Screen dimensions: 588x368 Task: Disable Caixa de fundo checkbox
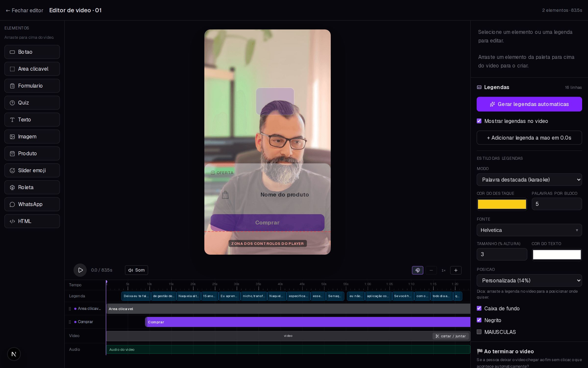point(479,308)
